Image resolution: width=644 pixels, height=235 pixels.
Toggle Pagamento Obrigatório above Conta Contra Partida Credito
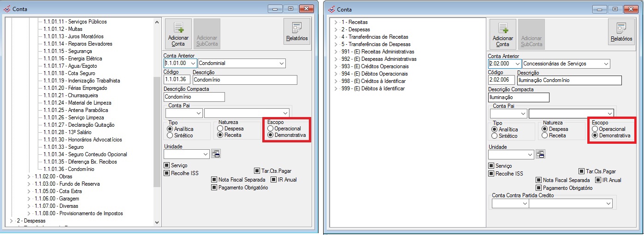(x=538, y=188)
